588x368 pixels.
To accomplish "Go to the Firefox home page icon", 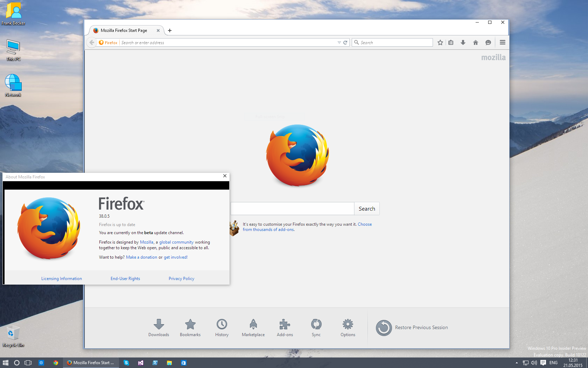I will (x=475, y=42).
